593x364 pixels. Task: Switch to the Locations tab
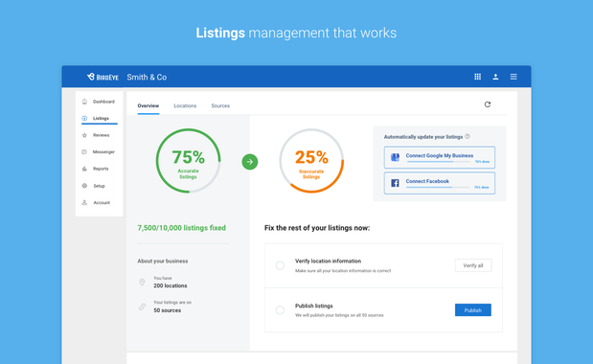185,105
